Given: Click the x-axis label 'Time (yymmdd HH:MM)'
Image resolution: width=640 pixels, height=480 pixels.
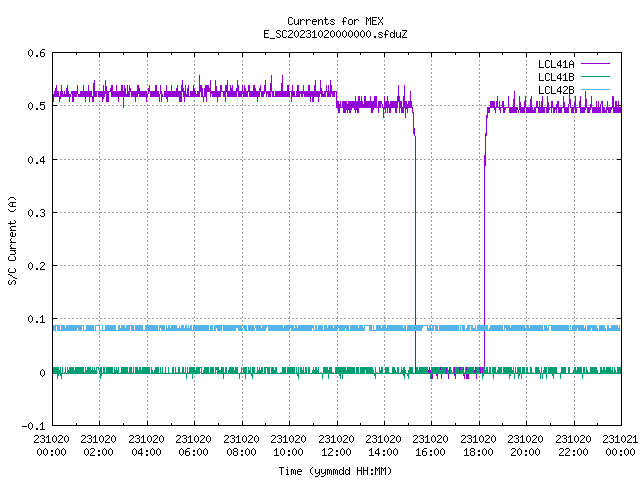Looking at the screenshot, I should (x=335, y=471).
